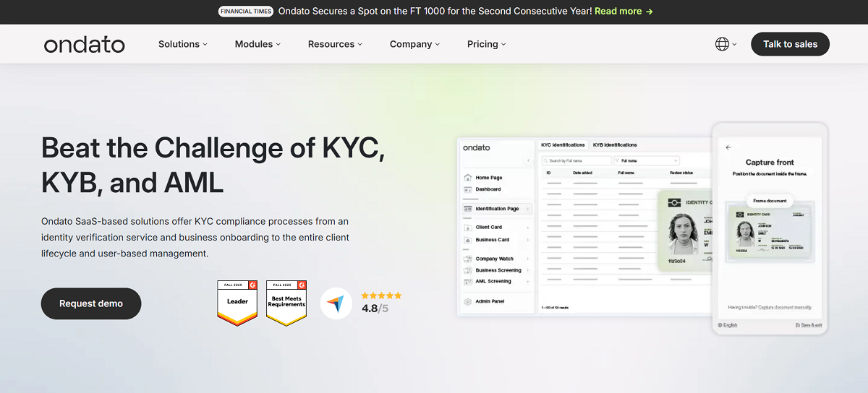Open the Company menu

[x=414, y=44]
